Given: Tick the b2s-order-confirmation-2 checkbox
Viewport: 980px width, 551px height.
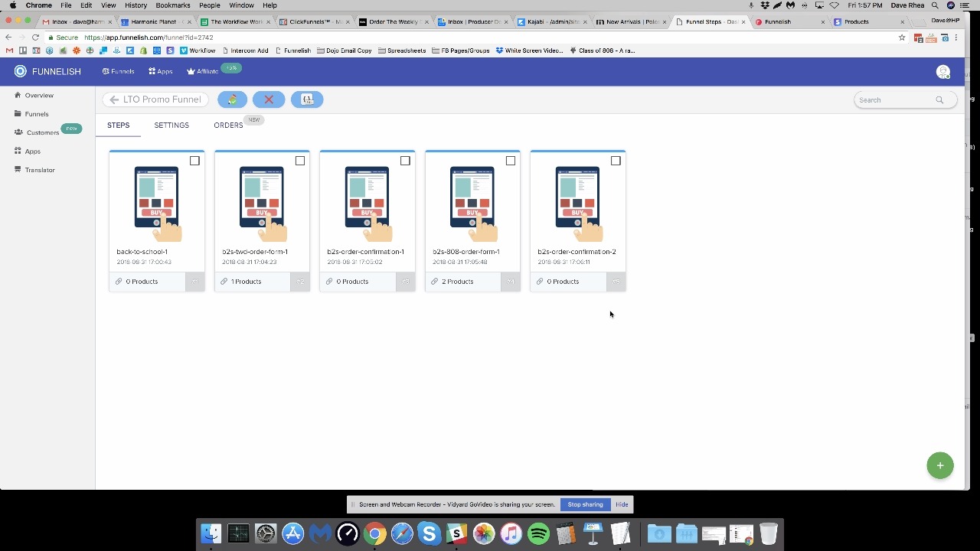Looking at the screenshot, I should click(x=616, y=161).
